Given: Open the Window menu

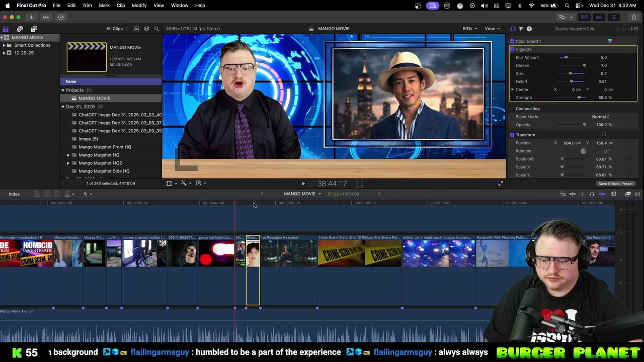Looking at the screenshot, I should pyautogui.click(x=180, y=6).
